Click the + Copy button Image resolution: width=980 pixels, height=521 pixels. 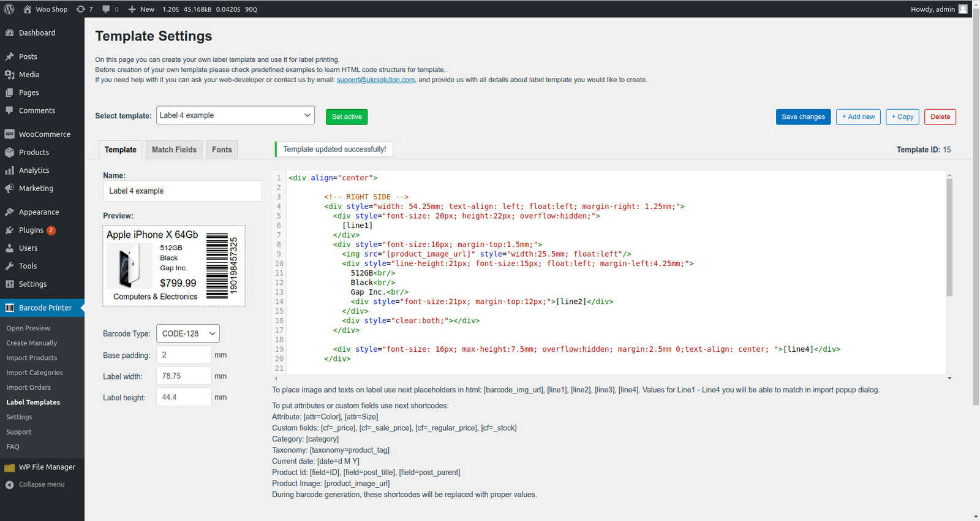tap(902, 116)
